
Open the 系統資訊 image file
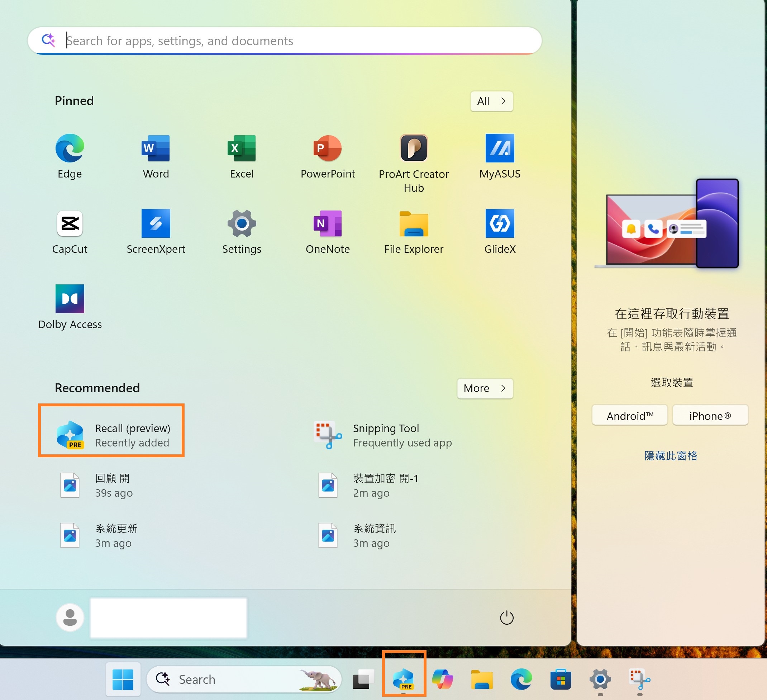pyautogui.click(x=358, y=535)
